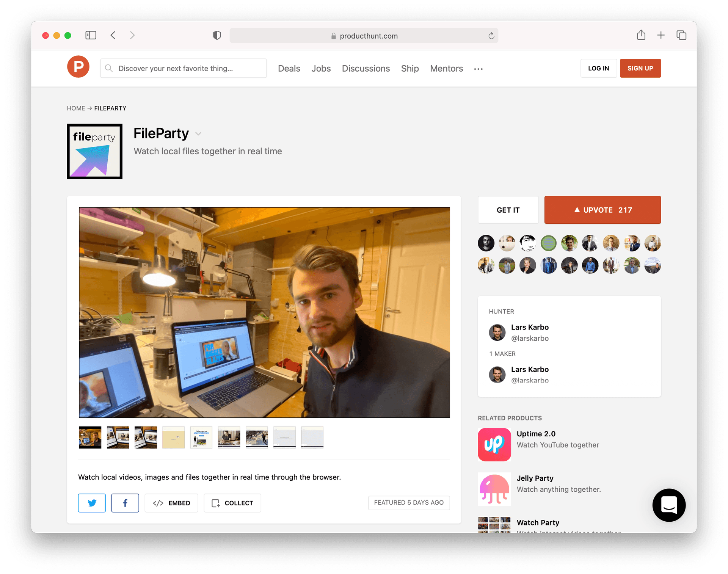Focus the Discover your next favorite thing search
728x574 pixels.
(x=184, y=68)
